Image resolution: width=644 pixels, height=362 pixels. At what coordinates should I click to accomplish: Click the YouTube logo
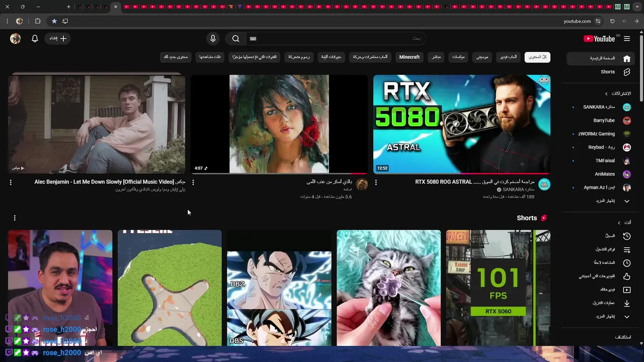point(599,39)
